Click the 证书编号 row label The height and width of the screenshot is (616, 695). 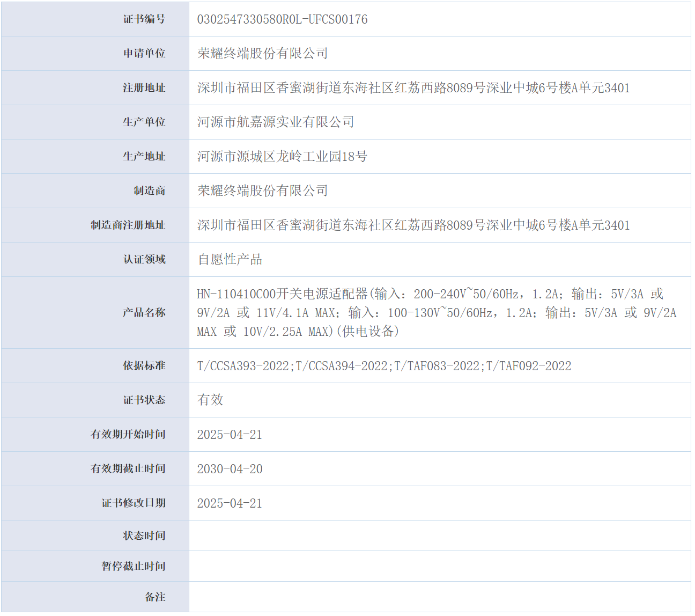144,19
